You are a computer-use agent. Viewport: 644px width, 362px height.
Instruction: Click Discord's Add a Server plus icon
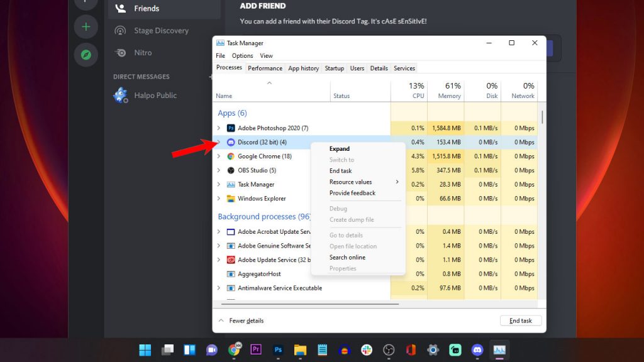pyautogui.click(x=86, y=27)
